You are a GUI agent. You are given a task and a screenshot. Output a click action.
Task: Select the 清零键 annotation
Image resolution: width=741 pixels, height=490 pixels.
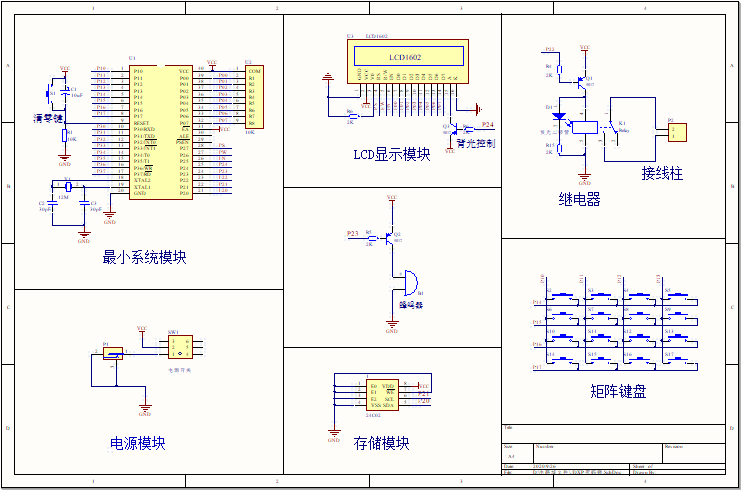click(48, 118)
